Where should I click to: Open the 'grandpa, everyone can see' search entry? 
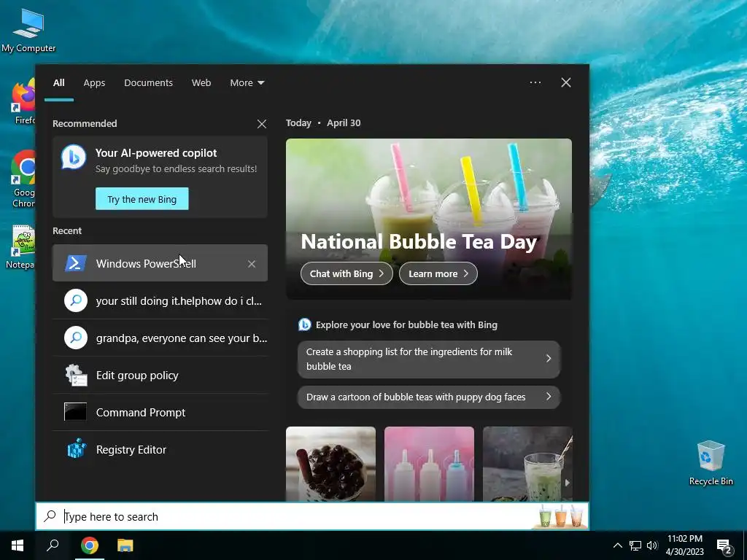pos(160,338)
